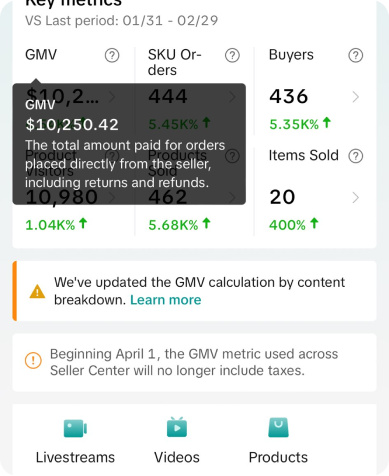Click the GMV help question mark icon
Image resolution: width=389 pixels, height=476 pixels.
[x=112, y=55]
